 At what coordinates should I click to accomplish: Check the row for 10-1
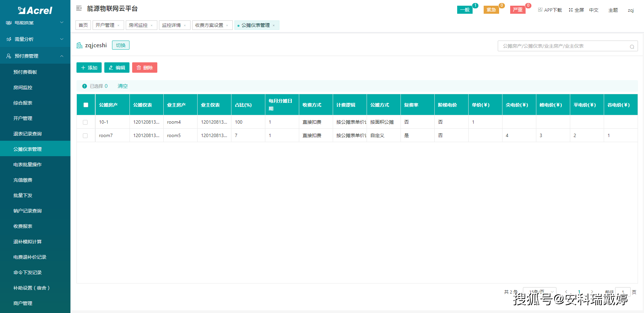pos(85,122)
